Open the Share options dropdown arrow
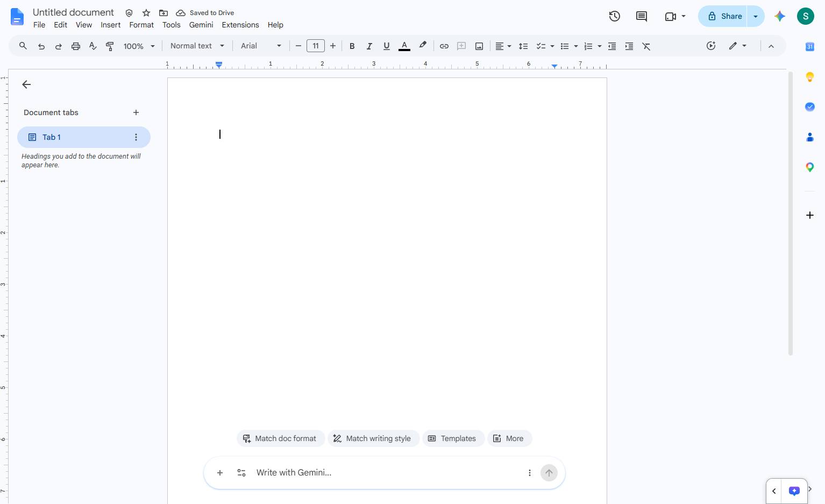This screenshot has width=825, height=504. pyautogui.click(x=756, y=16)
